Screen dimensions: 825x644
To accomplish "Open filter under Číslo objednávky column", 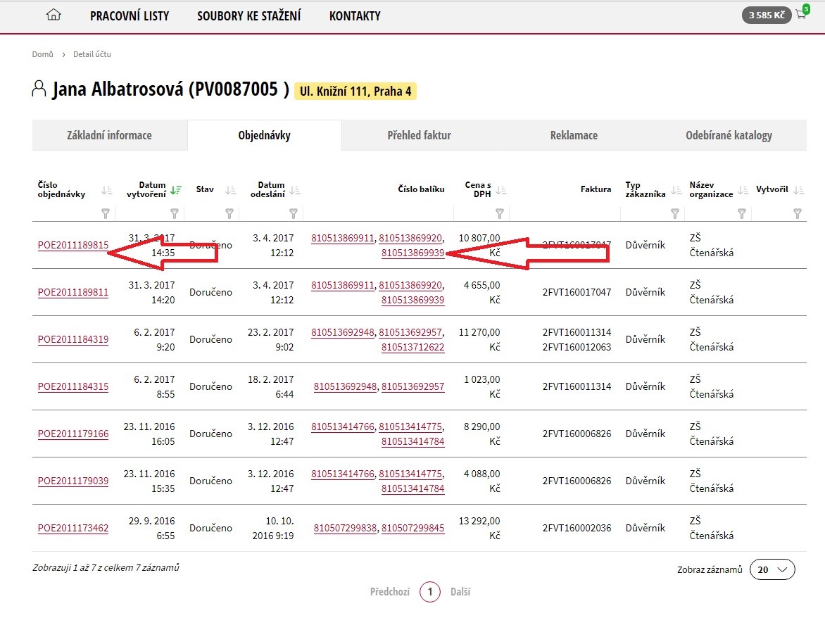I will (106, 213).
